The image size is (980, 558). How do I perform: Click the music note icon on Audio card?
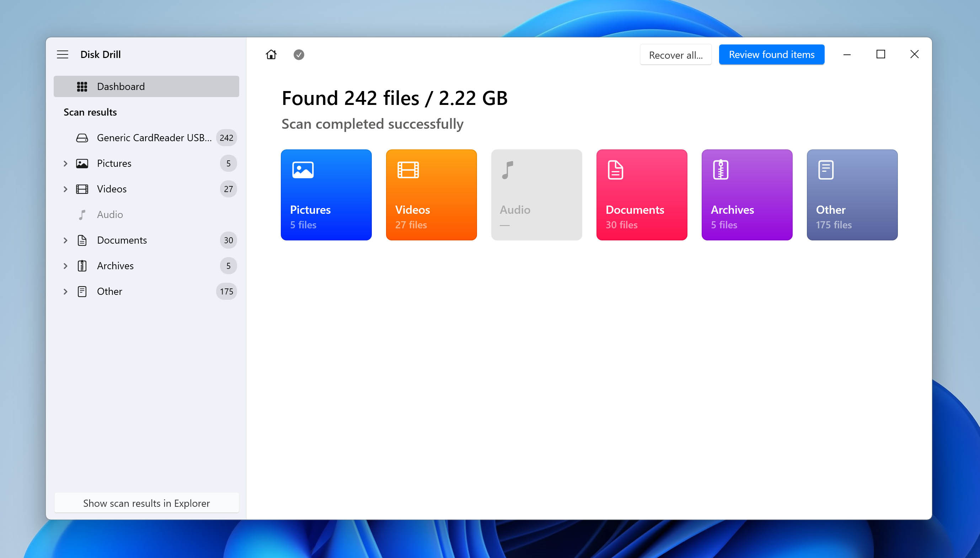coord(508,170)
